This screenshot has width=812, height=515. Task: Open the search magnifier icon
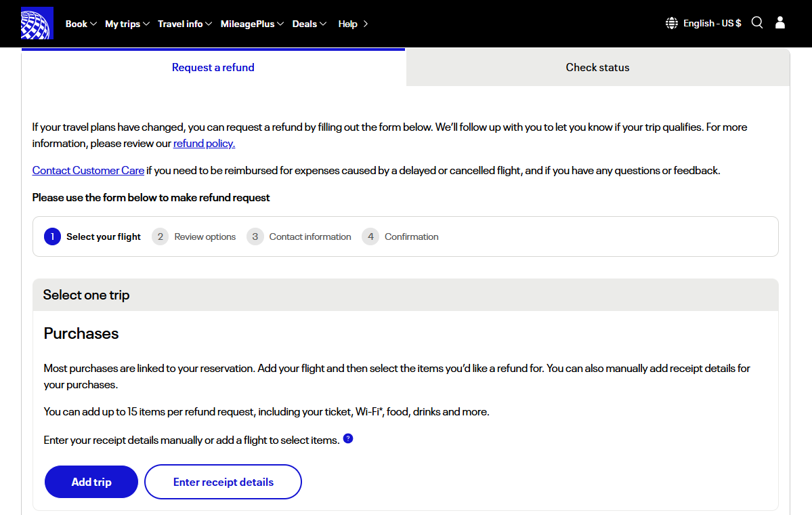[757, 23]
